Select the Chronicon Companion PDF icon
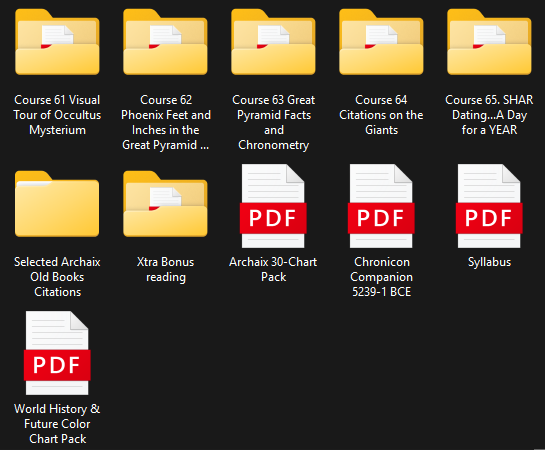The width and height of the screenshot is (545, 450). click(381, 206)
